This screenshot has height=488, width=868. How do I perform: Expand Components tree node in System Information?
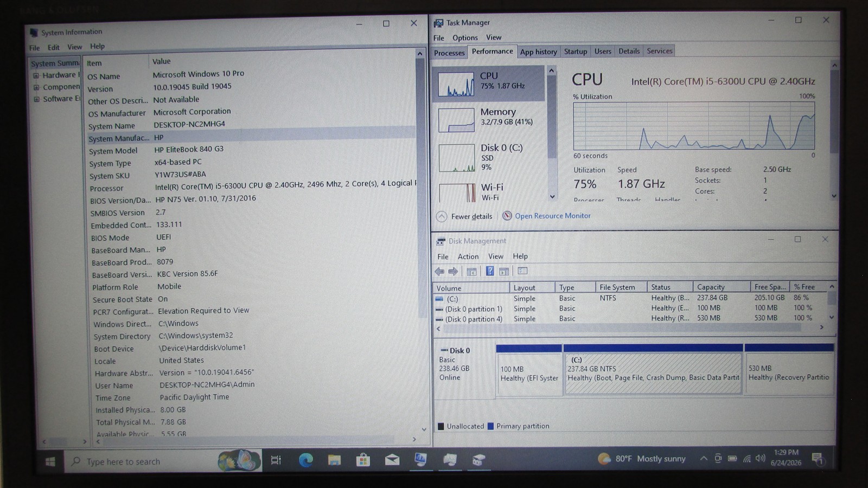(36, 87)
